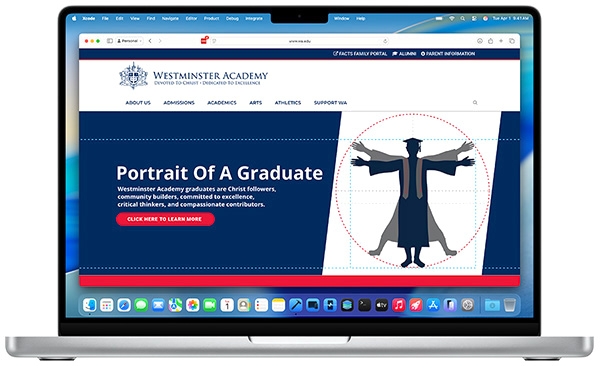Open the Xcode menu in menu bar
The image size is (600, 366).
tap(88, 18)
